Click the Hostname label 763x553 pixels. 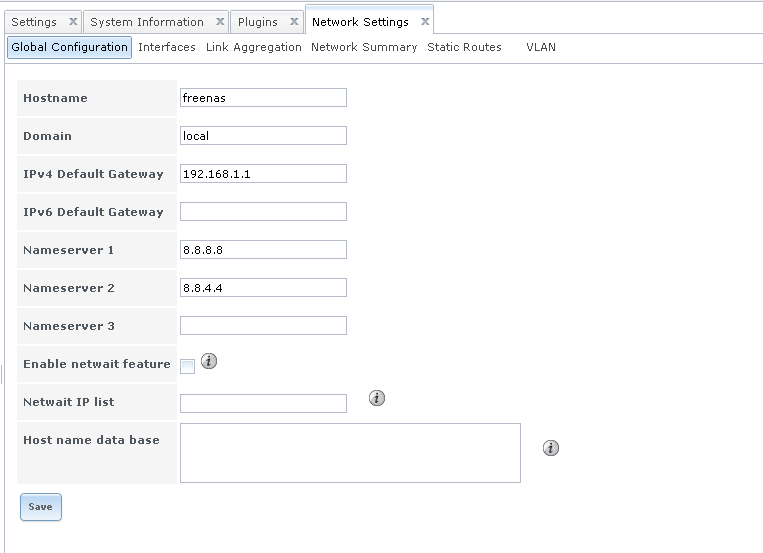click(x=55, y=98)
